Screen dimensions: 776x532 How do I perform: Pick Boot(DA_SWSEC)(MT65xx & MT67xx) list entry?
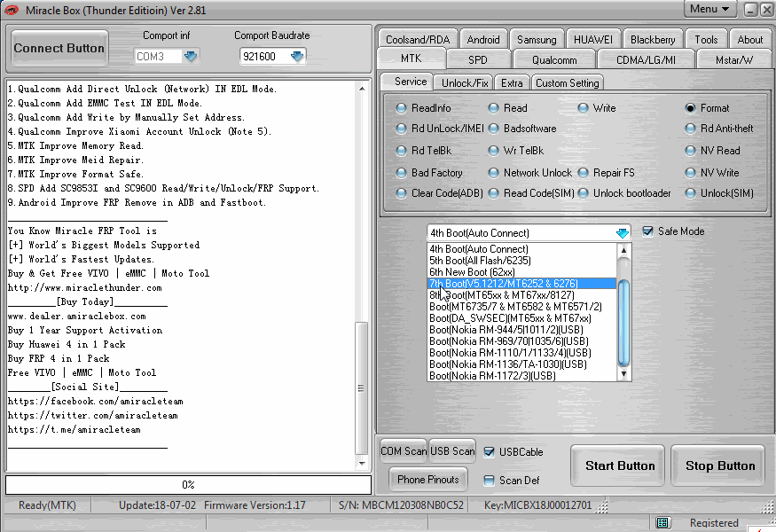pyautogui.click(x=522, y=318)
